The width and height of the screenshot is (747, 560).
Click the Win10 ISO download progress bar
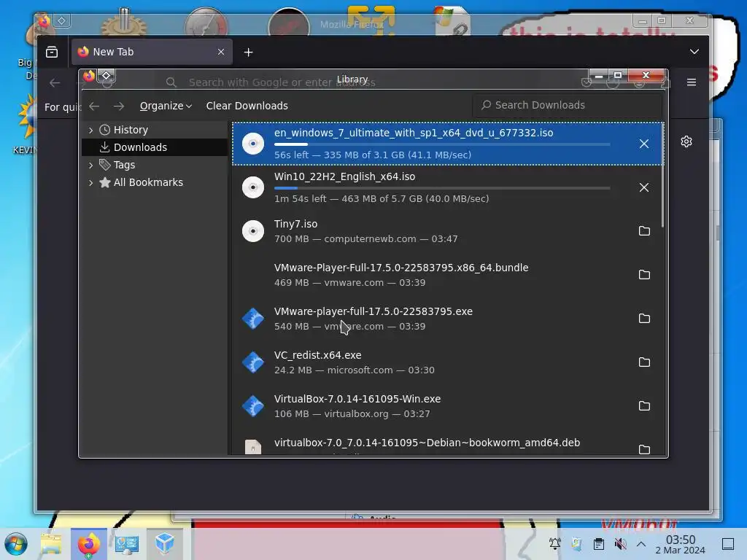click(442, 188)
